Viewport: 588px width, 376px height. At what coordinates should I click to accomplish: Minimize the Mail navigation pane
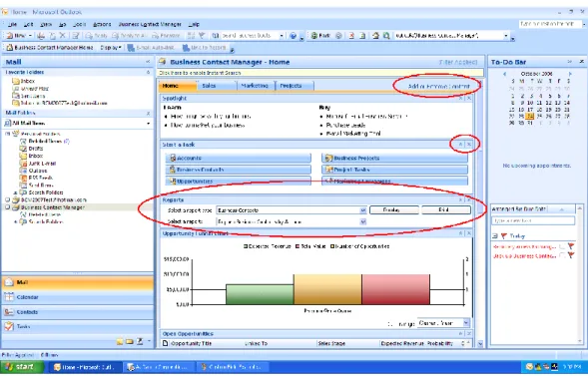[x=148, y=62]
